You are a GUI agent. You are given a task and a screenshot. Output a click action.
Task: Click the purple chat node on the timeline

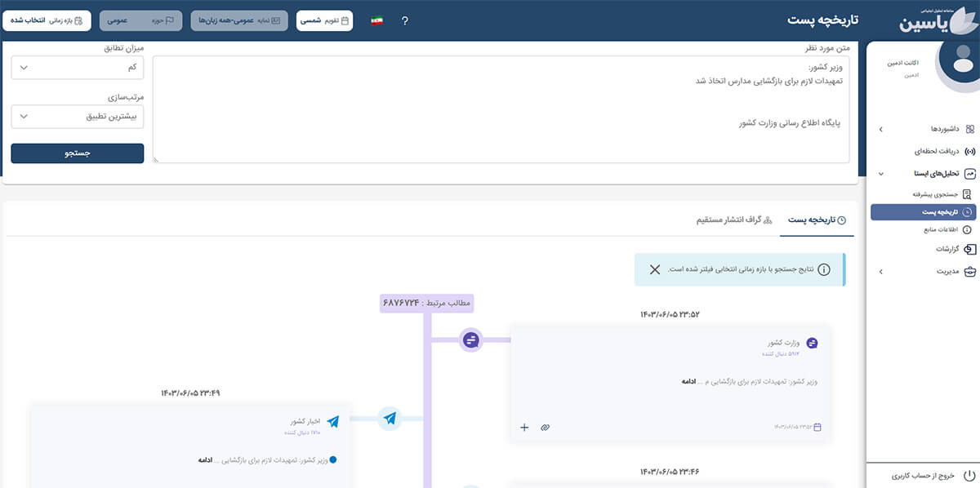470,339
